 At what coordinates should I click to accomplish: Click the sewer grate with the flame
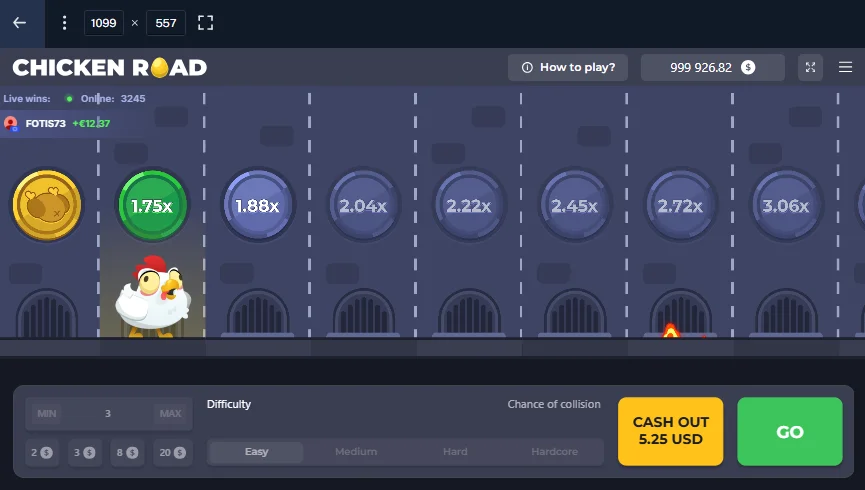(680, 313)
